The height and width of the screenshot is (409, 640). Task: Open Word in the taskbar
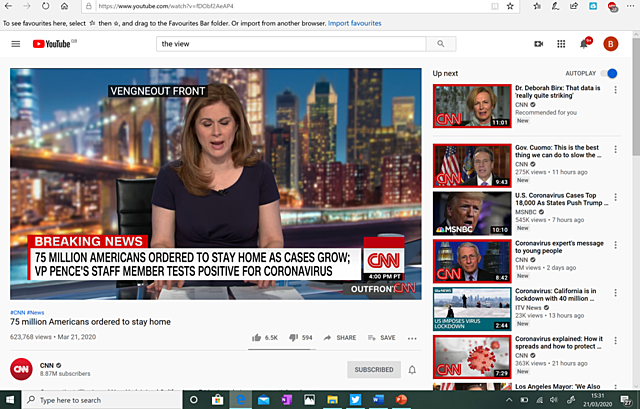coord(378,400)
